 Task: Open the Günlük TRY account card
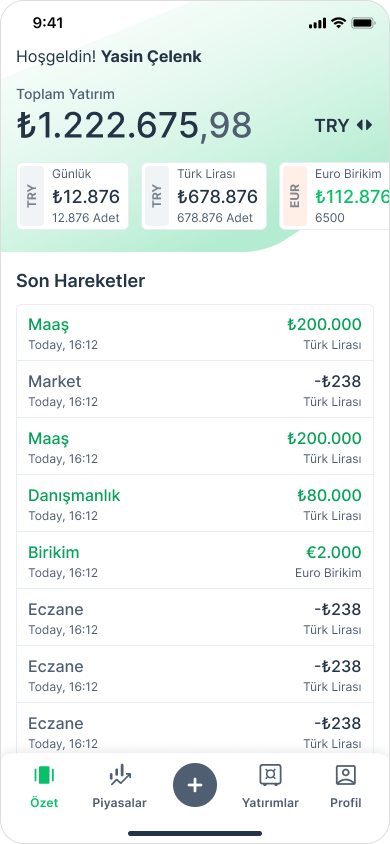tap(73, 196)
